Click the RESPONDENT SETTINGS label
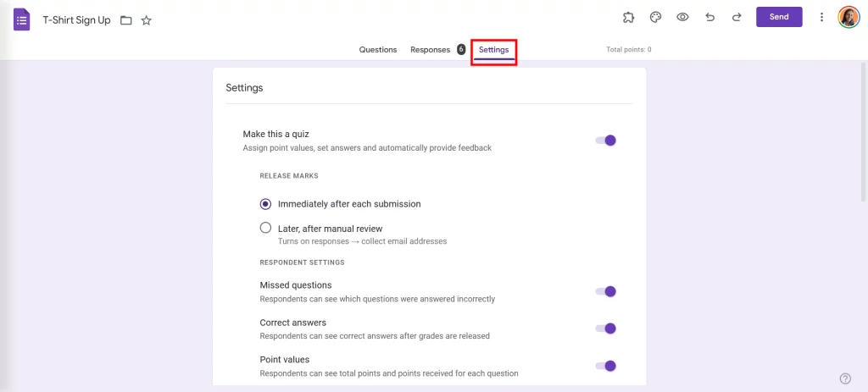868x392 pixels. tap(303, 262)
